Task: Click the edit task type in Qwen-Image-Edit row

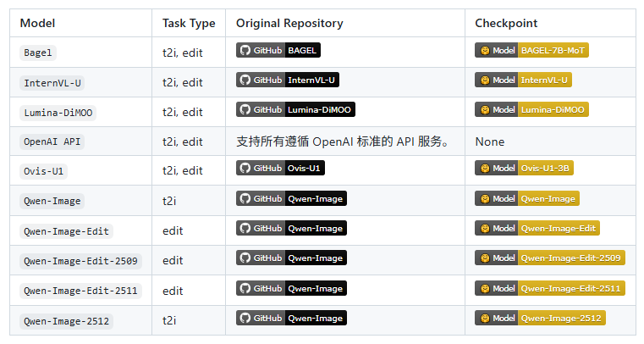Action: [173, 231]
